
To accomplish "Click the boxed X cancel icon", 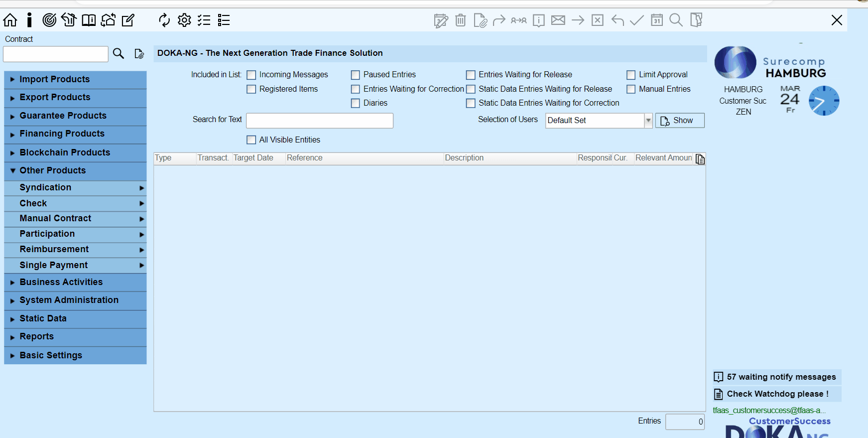I will 598,20.
